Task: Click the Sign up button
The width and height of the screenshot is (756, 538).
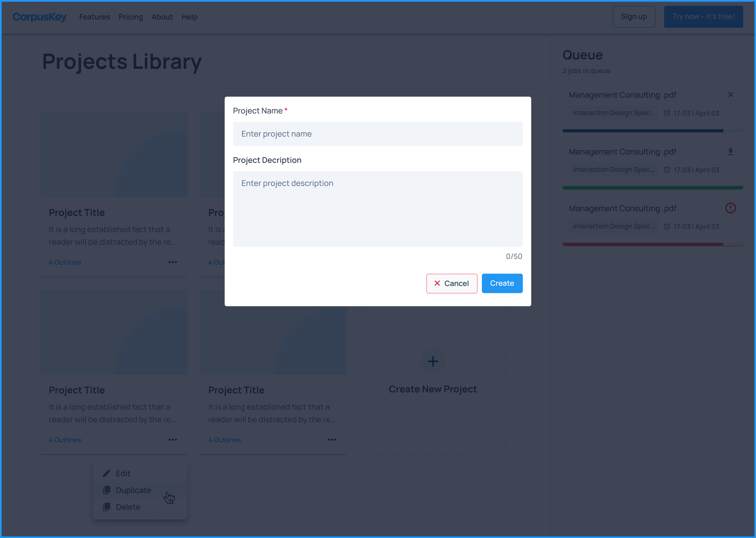Action: [634, 17]
